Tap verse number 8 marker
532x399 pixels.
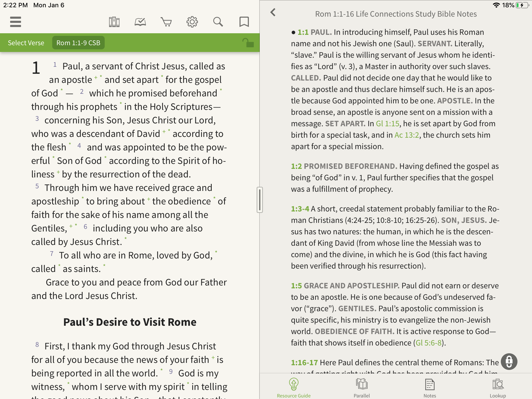37,344
